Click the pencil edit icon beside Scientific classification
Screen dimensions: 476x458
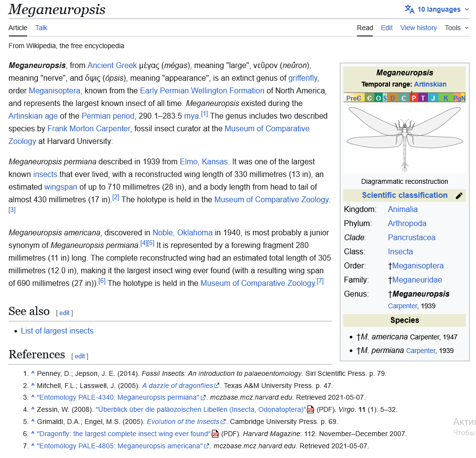coord(459,196)
